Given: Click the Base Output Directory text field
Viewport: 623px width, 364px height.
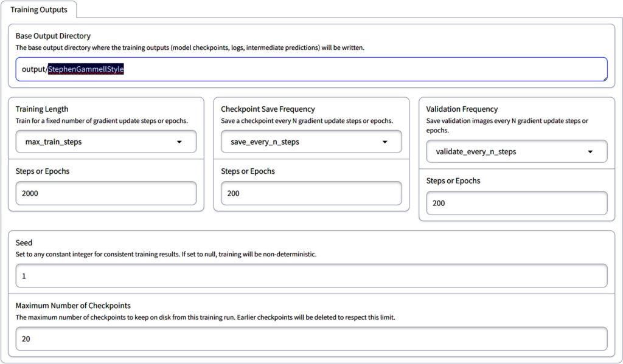Looking at the screenshot, I should [x=311, y=69].
